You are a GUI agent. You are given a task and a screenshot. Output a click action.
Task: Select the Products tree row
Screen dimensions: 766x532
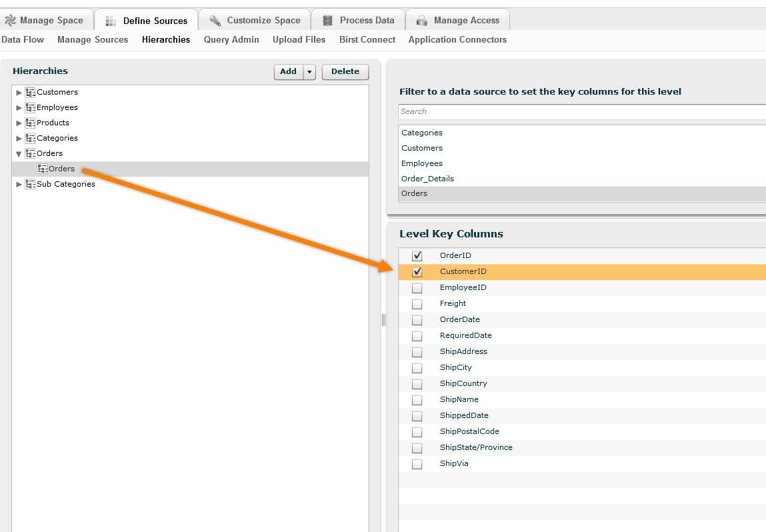point(191,123)
